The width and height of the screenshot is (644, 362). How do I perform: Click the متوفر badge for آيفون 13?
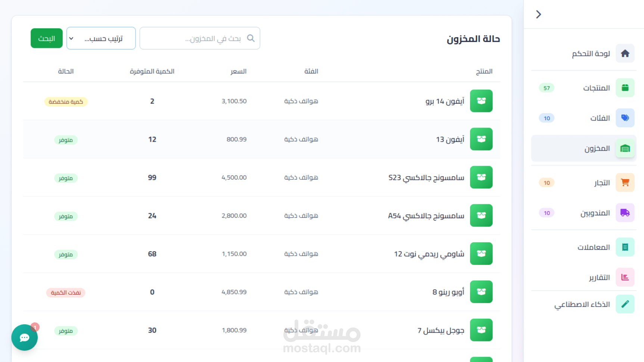click(66, 140)
